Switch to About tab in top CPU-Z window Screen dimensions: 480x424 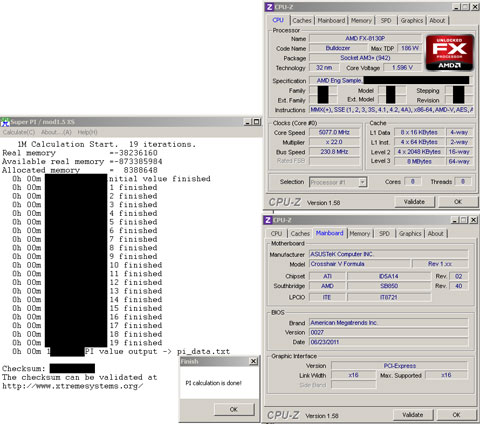pos(437,21)
